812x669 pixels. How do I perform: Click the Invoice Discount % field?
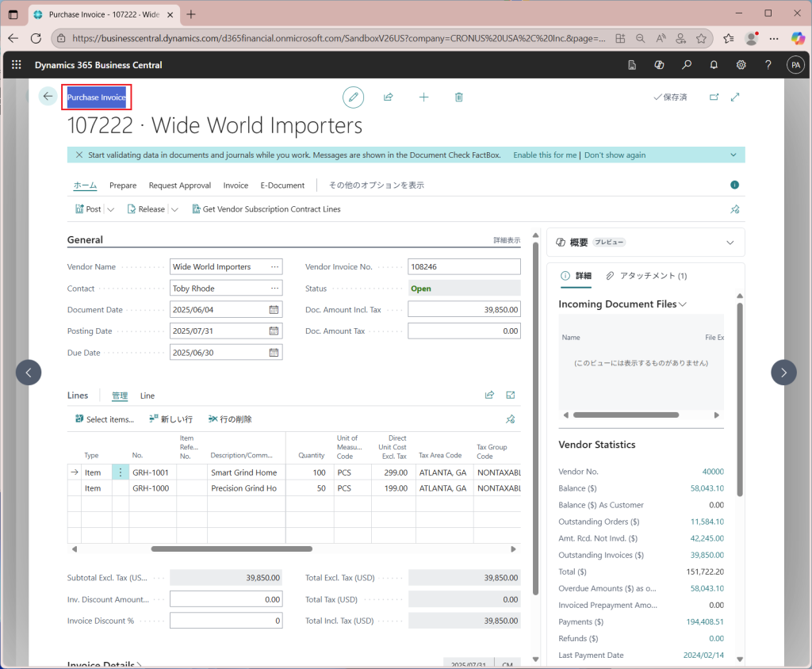coord(226,621)
